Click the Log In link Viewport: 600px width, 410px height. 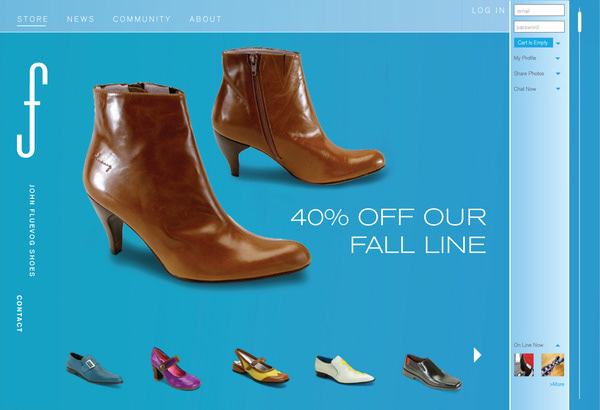(488, 10)
